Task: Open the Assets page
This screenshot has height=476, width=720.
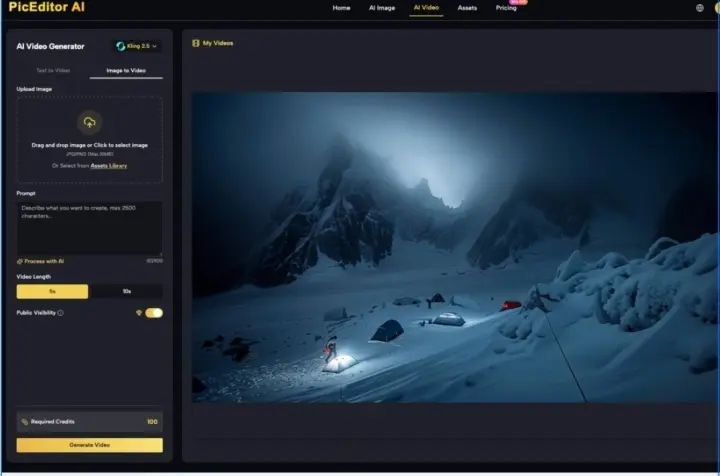Action: pyautogui.click(x=467, y=8)
